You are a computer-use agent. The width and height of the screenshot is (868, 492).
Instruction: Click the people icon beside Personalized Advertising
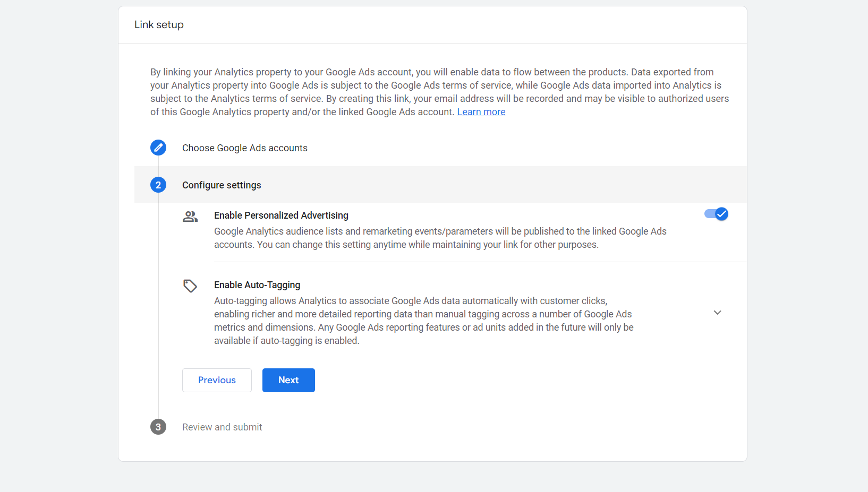pyautogui.click(x=190, y=217)
